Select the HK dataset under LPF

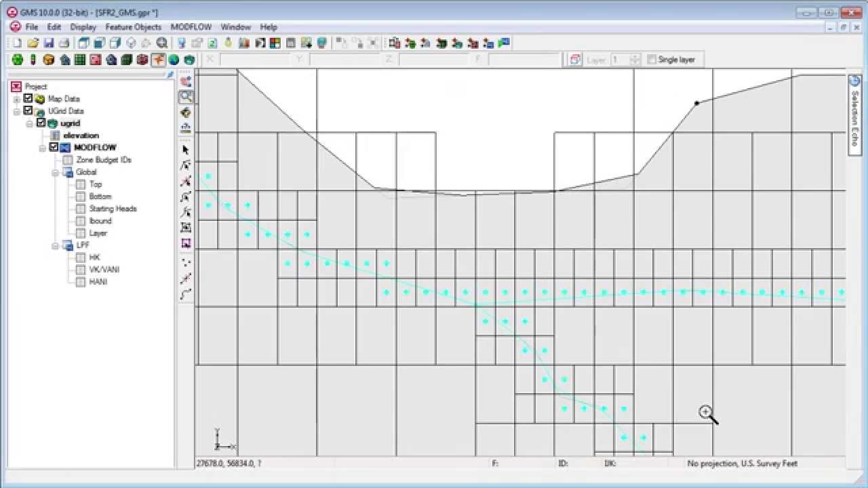coord(94,258)
